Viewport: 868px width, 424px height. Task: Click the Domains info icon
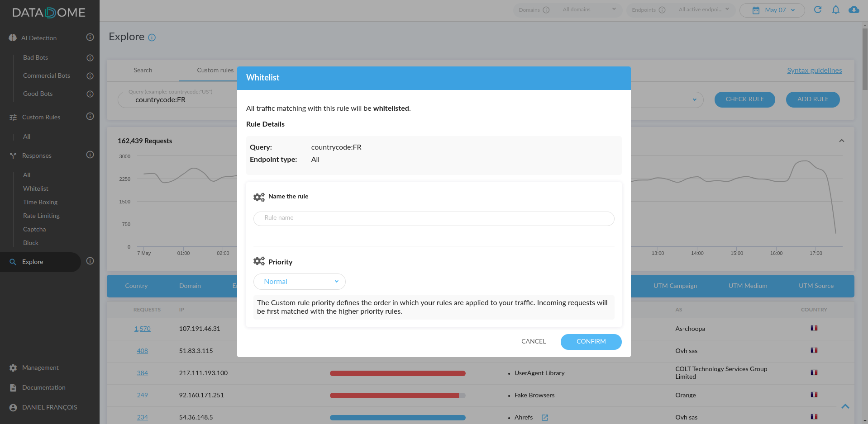click(x=546, y=10)
